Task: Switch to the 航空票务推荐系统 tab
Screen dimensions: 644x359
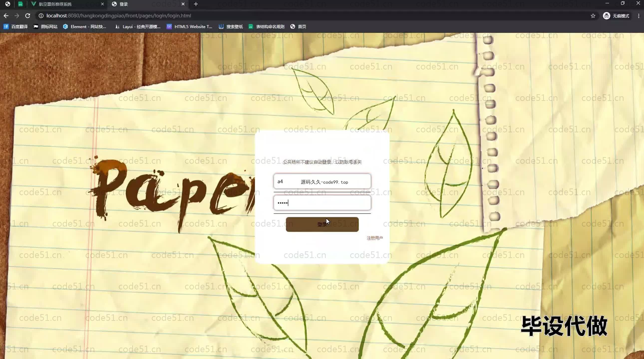Action: pyautogui.click(x=67, y=4)
